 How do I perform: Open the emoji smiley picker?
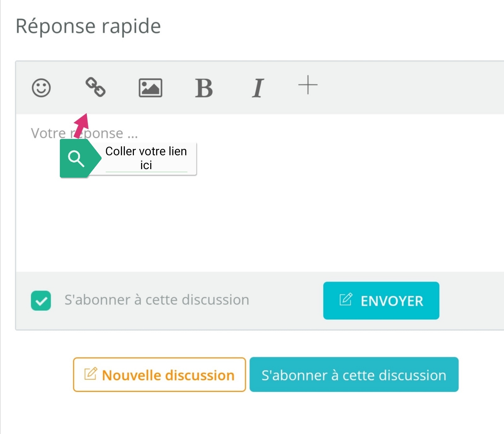pos(41,88)
